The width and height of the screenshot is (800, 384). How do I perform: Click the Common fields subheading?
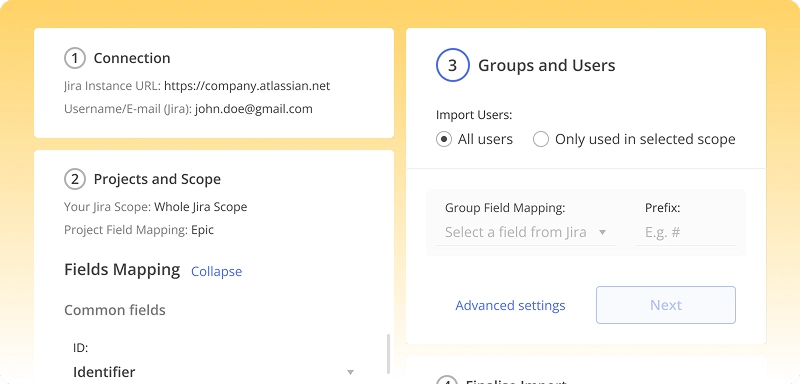(115, 310)
